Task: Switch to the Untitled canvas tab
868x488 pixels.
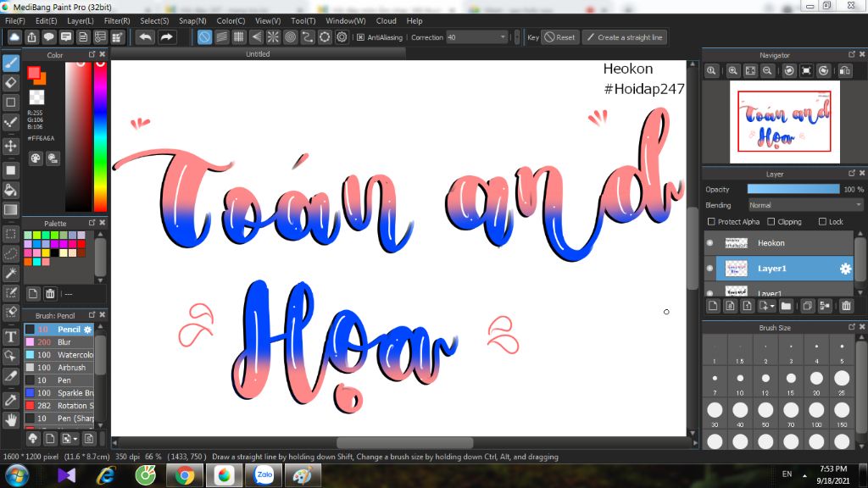Action: 258,54
